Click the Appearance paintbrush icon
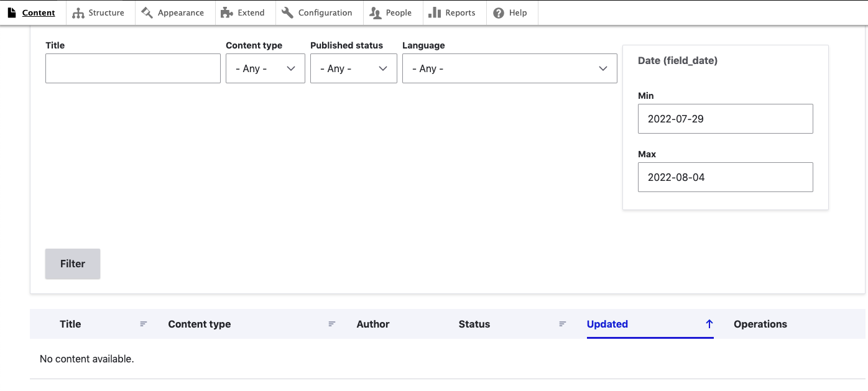Viewport: 868px width, 391px height. pos(147,12)
